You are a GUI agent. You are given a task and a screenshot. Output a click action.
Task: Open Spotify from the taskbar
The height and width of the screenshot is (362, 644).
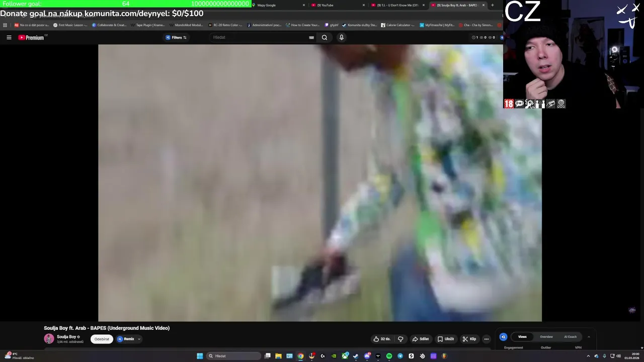(x=389, y=356)
